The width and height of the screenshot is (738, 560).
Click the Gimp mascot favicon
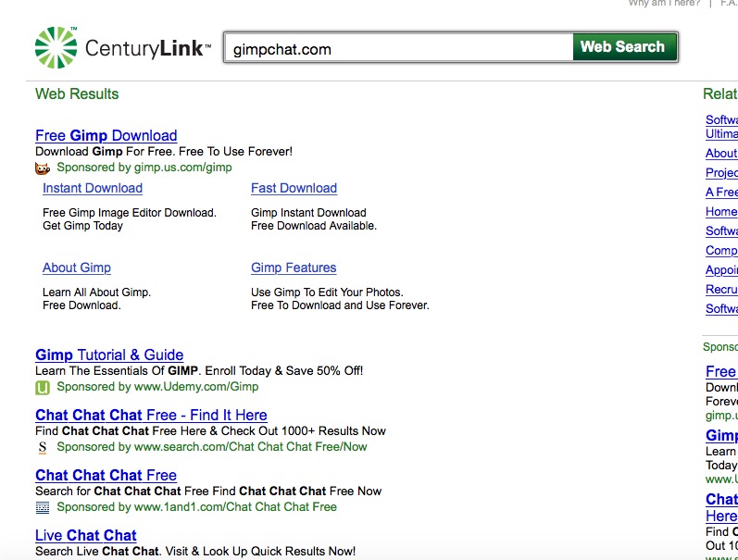point(42,168)
